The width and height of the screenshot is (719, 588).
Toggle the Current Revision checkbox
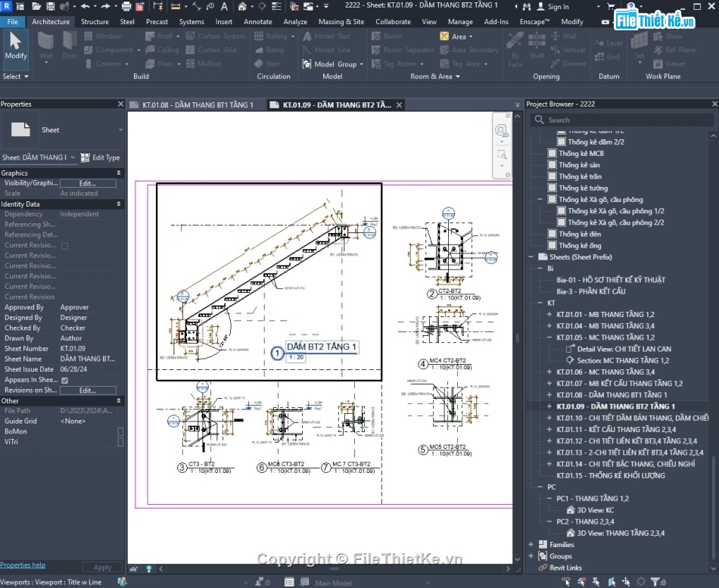pos(64,246)
